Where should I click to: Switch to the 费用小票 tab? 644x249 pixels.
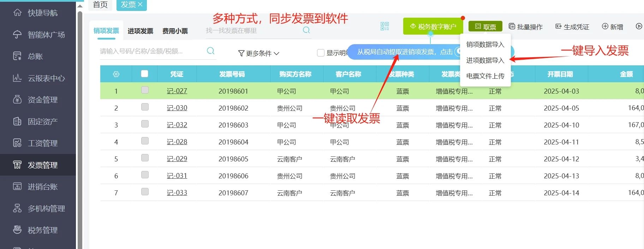[175, 31]
